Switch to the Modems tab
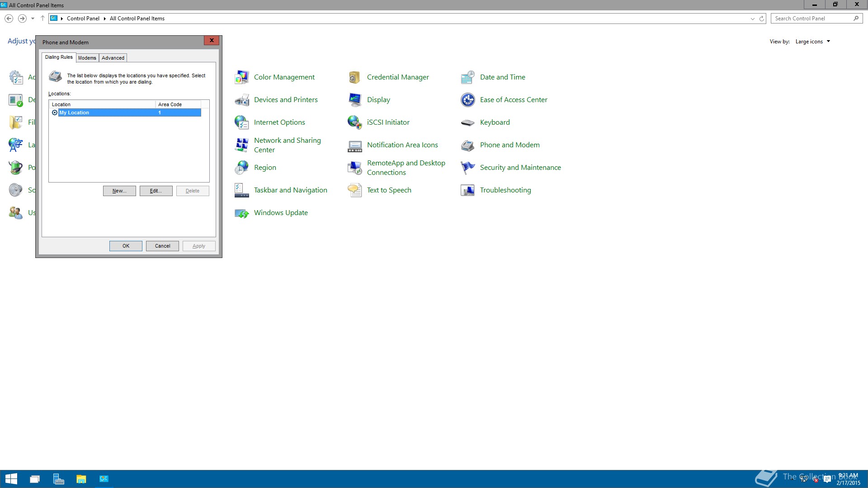Screen dimensions: 868x488 click(x=87, y=58)
